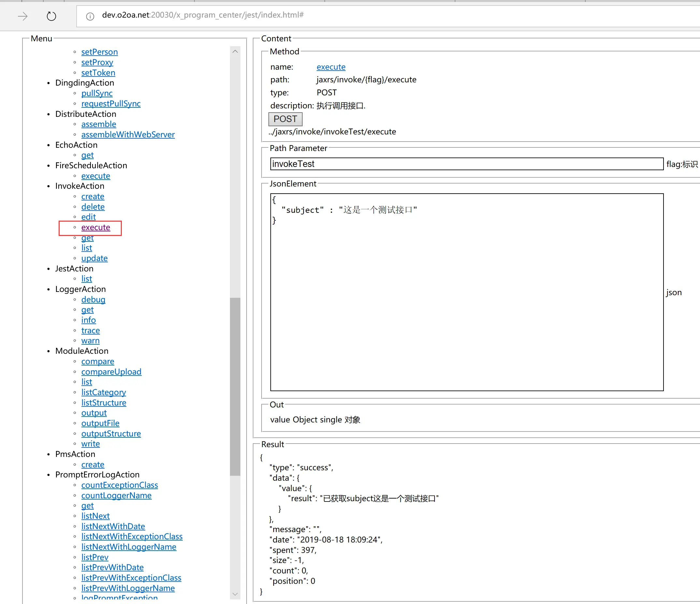The height and width of the screenshot is (604, 700).
Task: Click the browser address bar URL
Action: 203,15
